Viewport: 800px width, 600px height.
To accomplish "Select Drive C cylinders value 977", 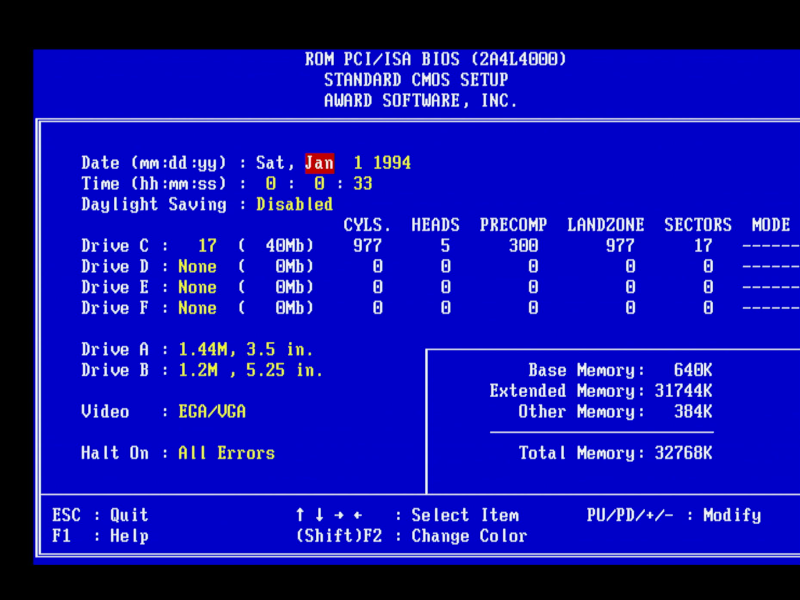I will point(367,246).
